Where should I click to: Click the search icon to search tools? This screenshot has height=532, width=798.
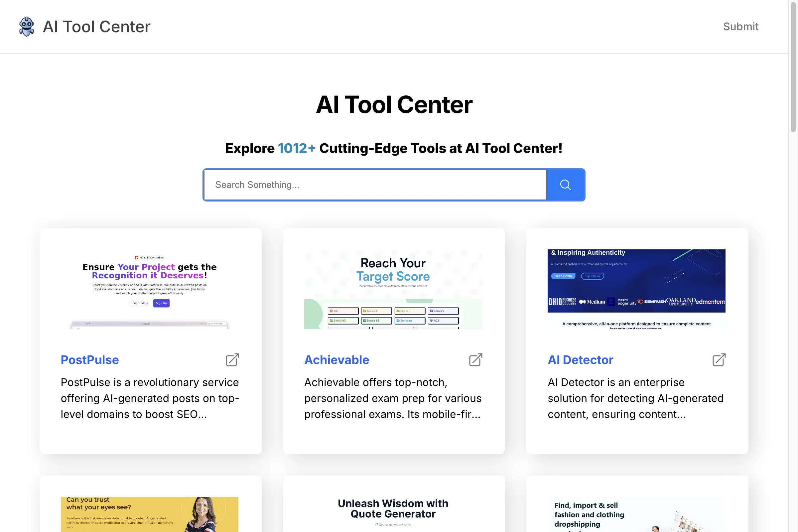[564, 184]
